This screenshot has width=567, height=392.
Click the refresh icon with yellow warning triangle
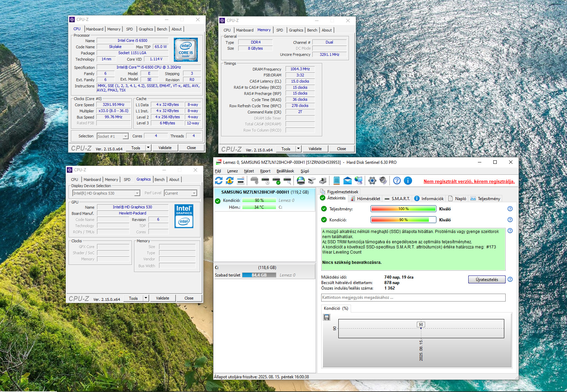(x=230, y=181)
